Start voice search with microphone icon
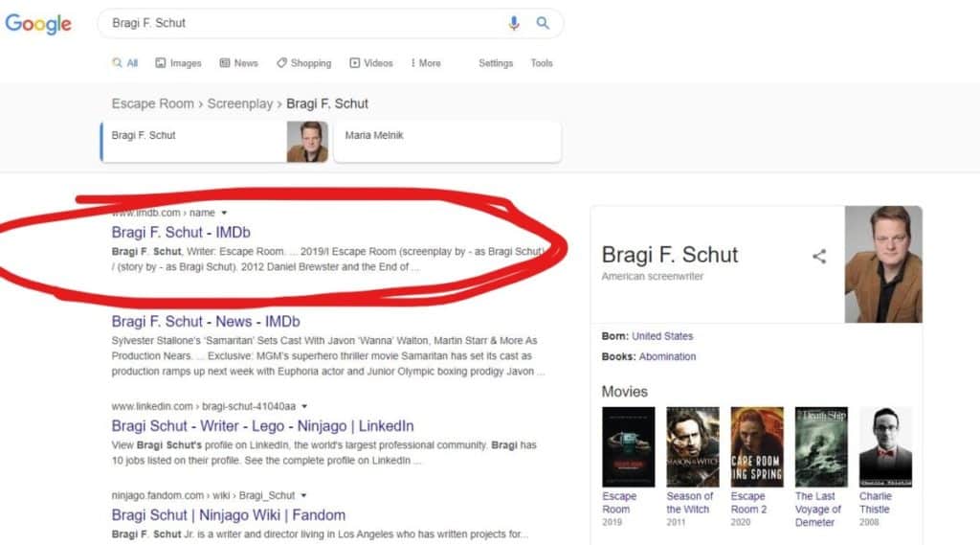 (x=514, y=23)
